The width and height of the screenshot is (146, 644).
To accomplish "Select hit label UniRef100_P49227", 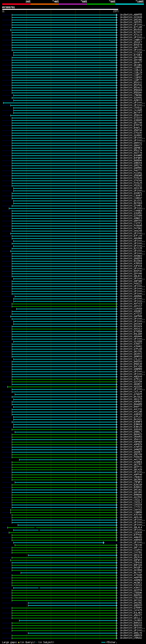I will click(131, 284).
